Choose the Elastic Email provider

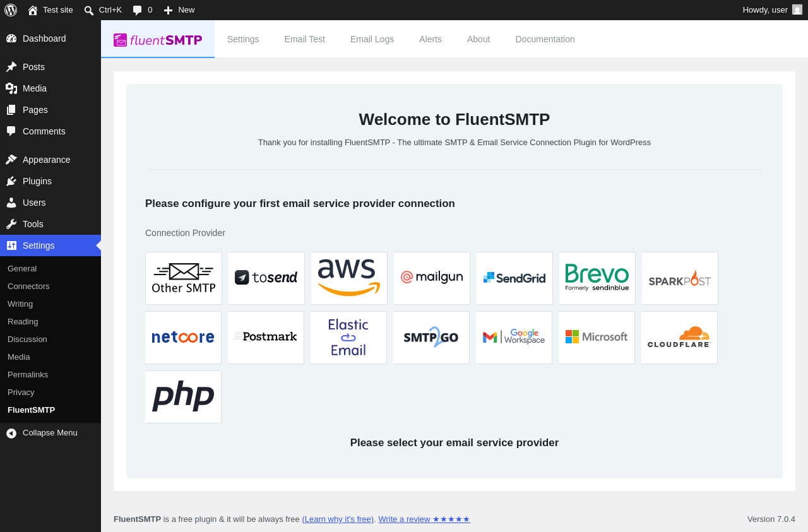348,338
